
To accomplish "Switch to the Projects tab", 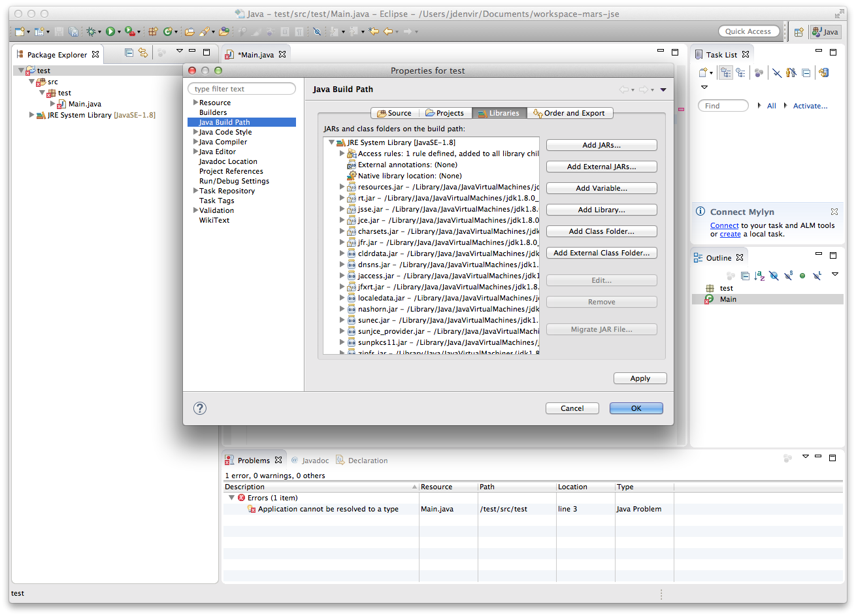I will (x=445, y=113).
